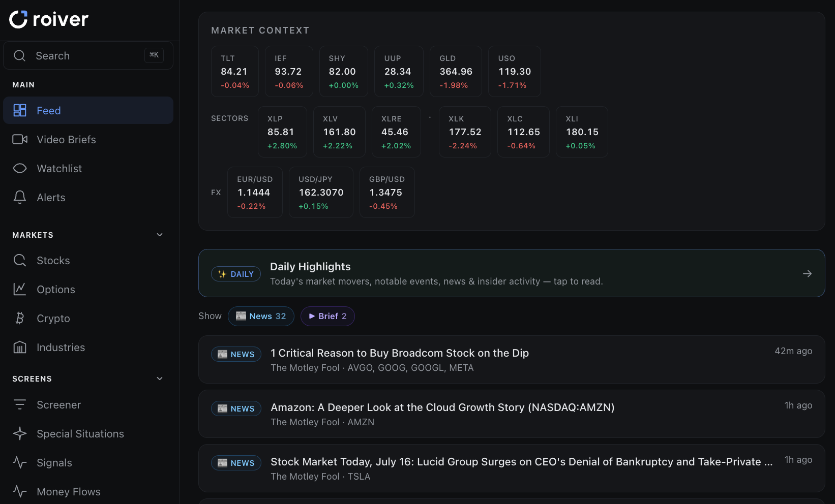Collapse the MARKETS section chevron

pos(160,235)
